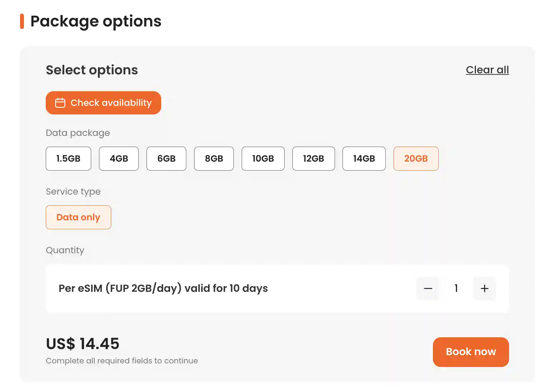Choose the 4GB data package
Screen dimensions: 552x392
119,158
